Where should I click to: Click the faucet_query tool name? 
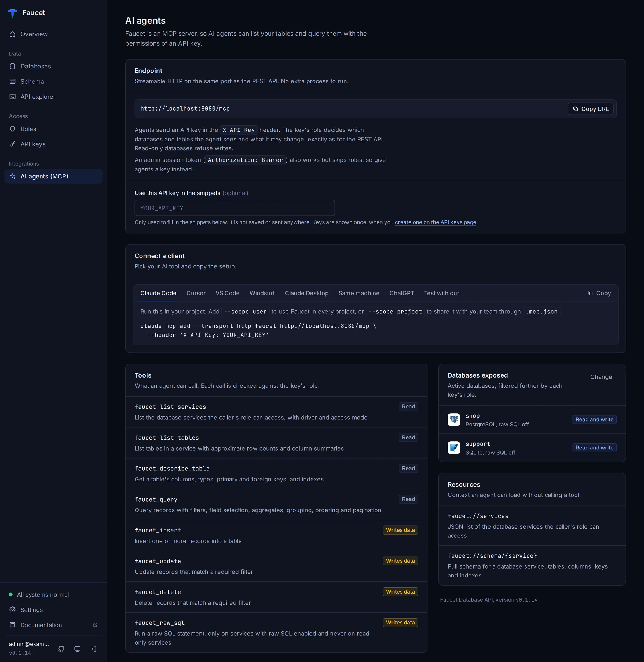click(156, 499)
